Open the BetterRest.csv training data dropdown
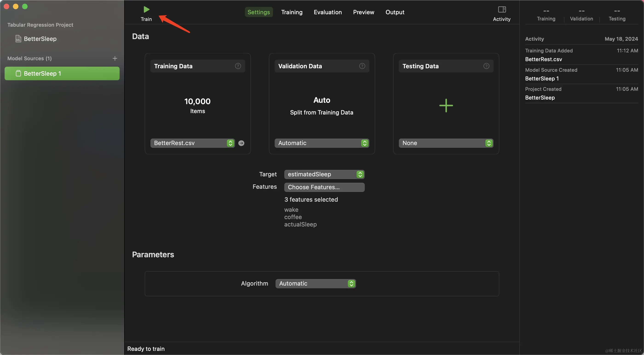This screenshot has width=644, height=355. coord(192,143)
